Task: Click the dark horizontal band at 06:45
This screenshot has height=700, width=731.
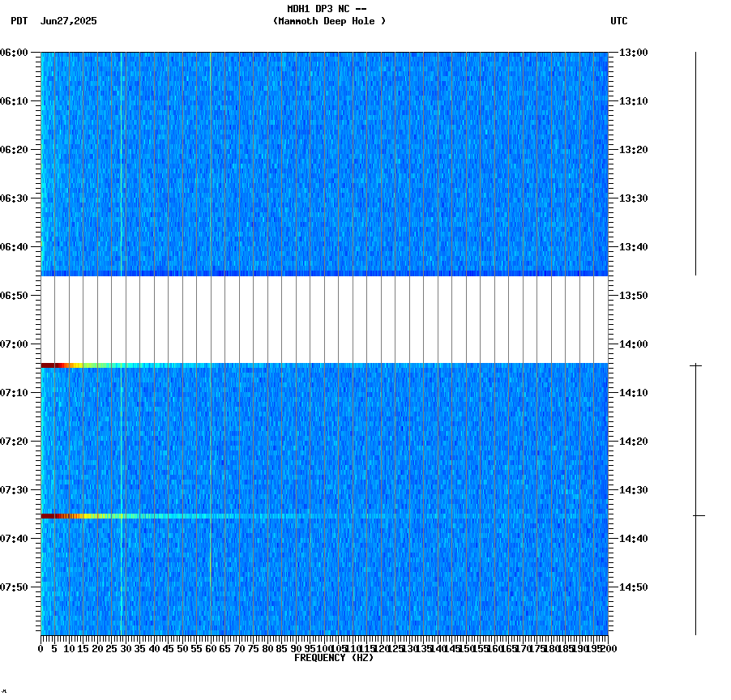Action: coord(324,271)
